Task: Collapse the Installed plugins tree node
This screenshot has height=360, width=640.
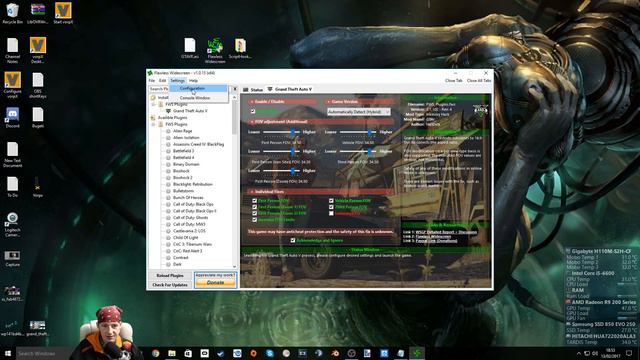Action: (x=153, y=98)
